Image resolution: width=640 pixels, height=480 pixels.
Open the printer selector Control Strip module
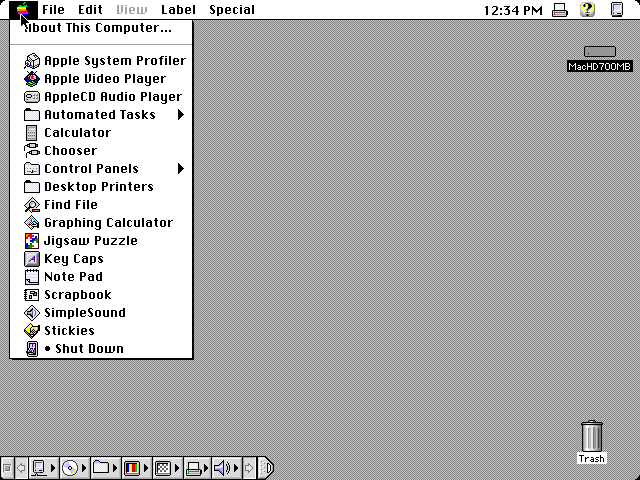(198, 468)
